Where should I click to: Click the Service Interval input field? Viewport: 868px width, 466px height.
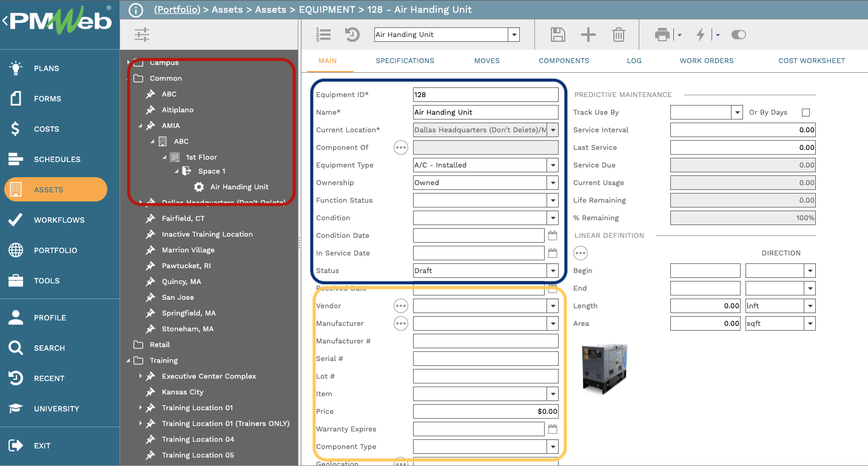click(742, 130)
